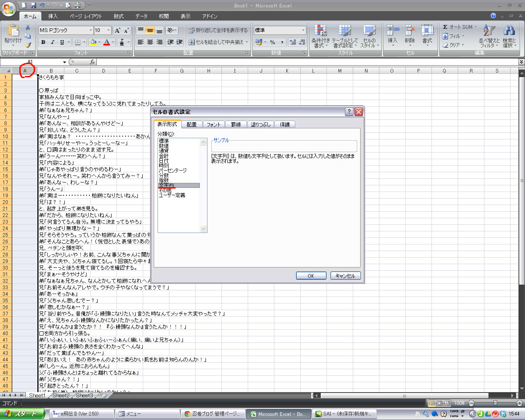Open the 挿入 ribbon tab
The width and height of the screenshot is (525, 420).
point(53,16)
